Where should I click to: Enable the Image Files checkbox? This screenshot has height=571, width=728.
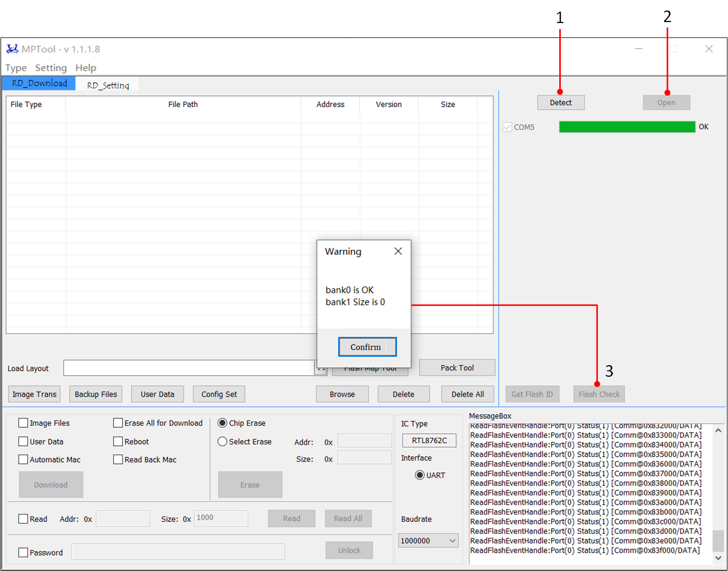coord(23,423)
